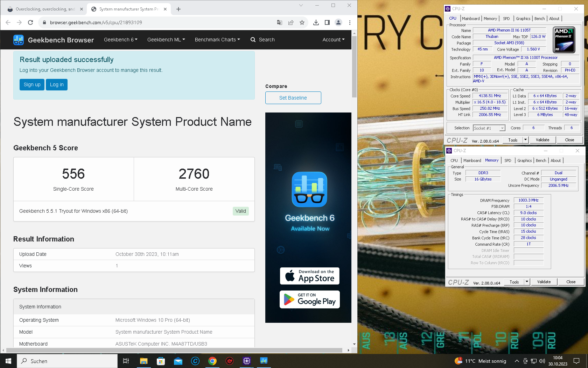
Task: Open Tools dropdown arrow in upper CPU-Z
Action: (525, 140)
